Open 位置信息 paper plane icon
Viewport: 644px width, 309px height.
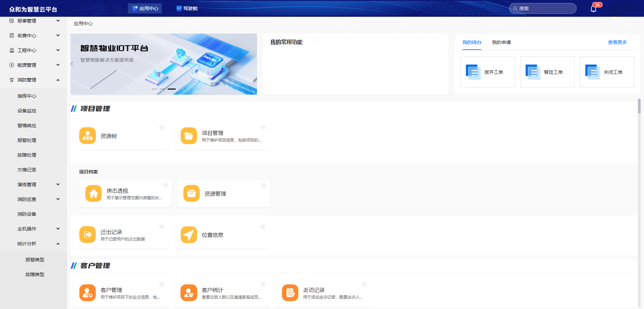point(189,235)
